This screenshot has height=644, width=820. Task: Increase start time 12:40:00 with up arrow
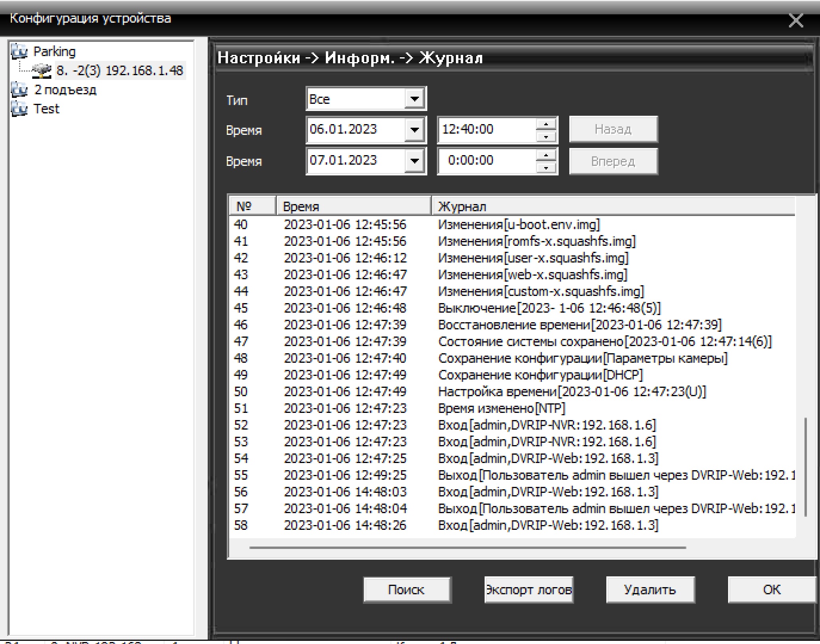pyautogui.click(x=546, y=124)
